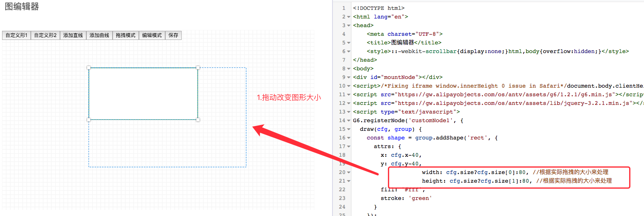Add a curve with 添加曲线
This screenshot has height=216, width=644.
click(99, 35)
